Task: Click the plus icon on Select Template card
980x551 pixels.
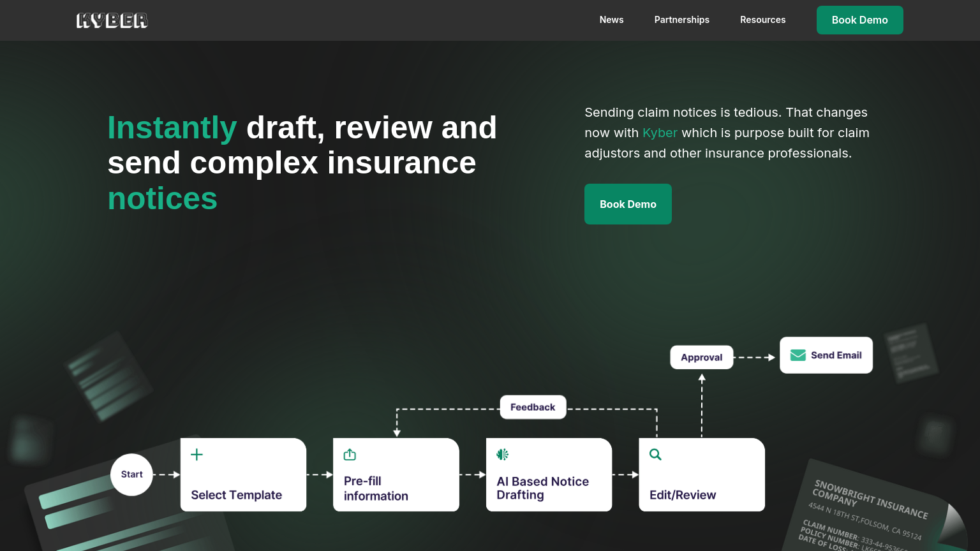Action: tap(197, 455)
